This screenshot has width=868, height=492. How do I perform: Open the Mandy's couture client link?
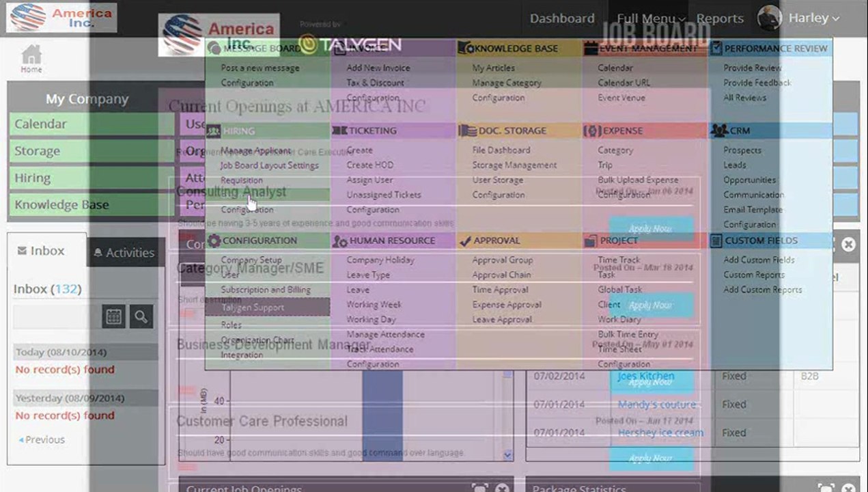click(657, 405)
